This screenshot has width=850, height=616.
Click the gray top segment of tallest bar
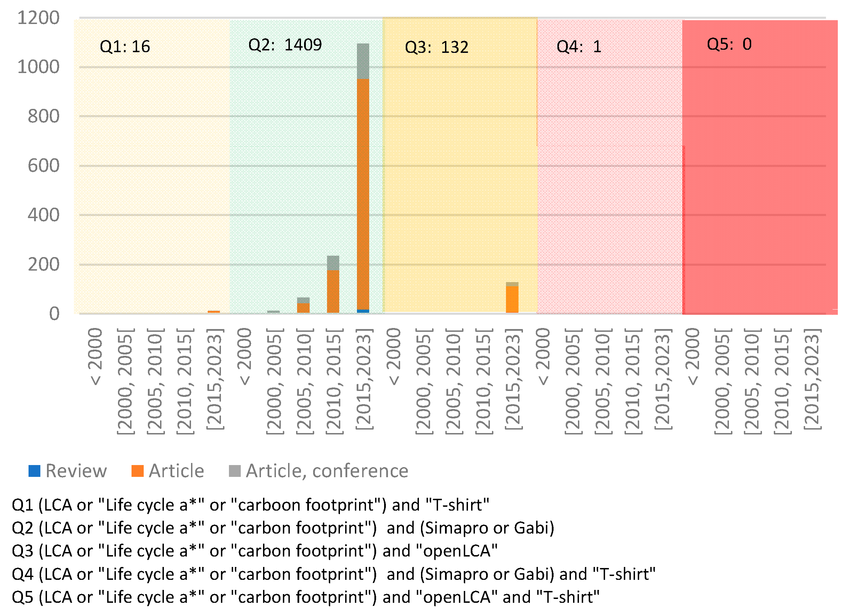click(363, 62)
